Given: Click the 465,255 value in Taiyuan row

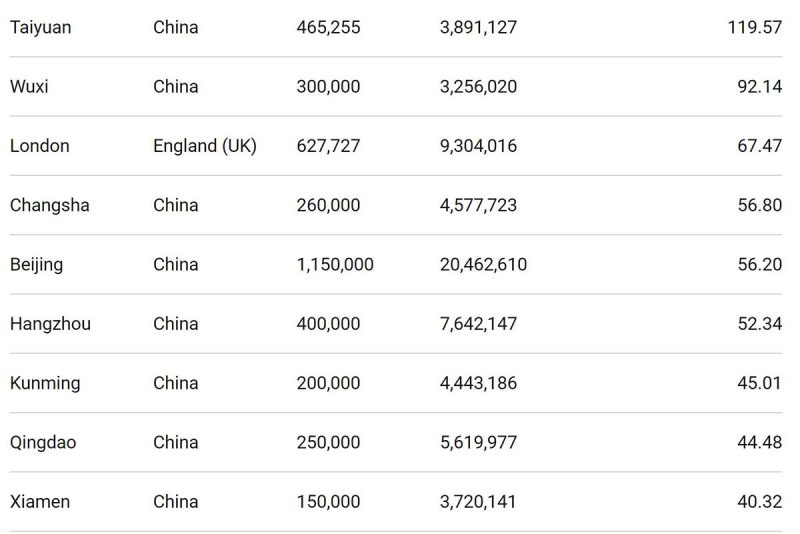Looking at the screenshot, I should [x=328, y=27].
